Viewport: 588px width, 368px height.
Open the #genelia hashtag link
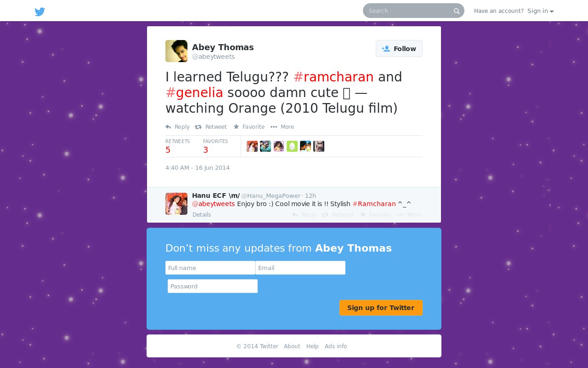click(x=194, y=92)
